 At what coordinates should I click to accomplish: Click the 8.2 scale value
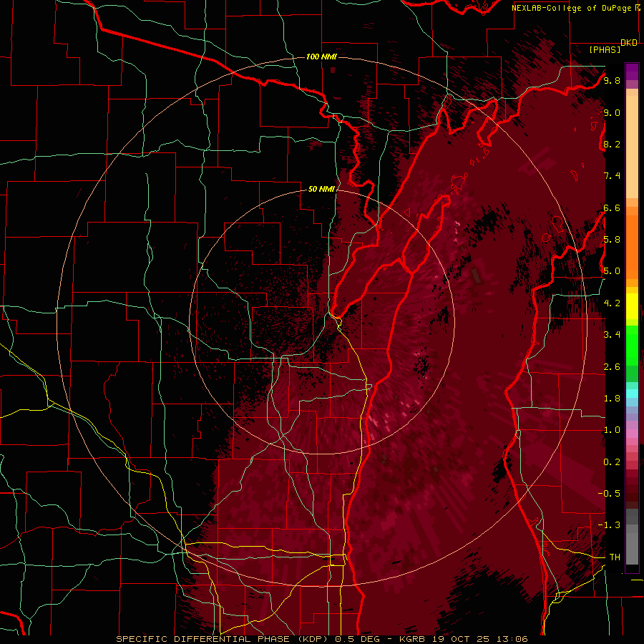point(612,144)
